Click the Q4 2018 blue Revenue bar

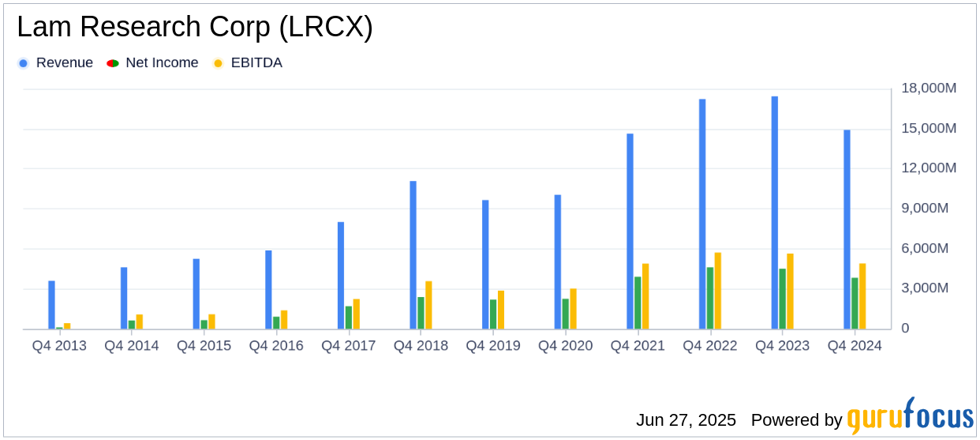[x=413, y=255]
